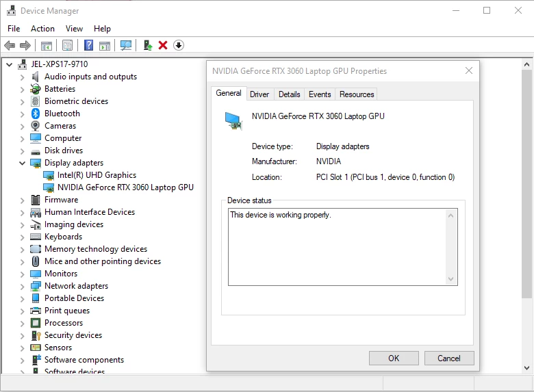The image size is (534, 392).
Task: Click the 'Security devices' label
Action: (x=73, y=335)
